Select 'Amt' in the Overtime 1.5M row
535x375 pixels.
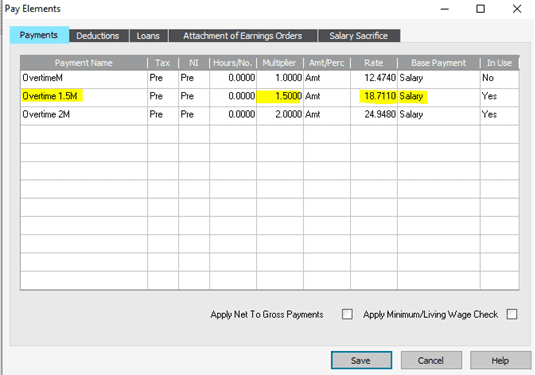pos(327,97)
